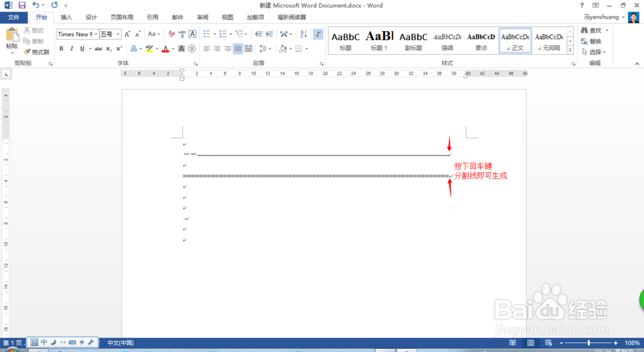Apply the 无间隔 style
Screen dimensions: 644x352
[549, 41]
